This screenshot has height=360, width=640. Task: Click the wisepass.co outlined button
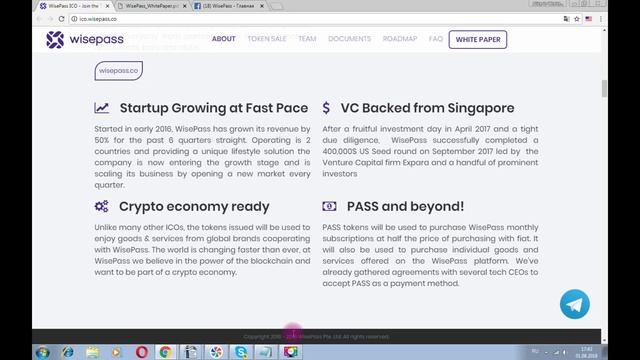[x=119, y=71]
